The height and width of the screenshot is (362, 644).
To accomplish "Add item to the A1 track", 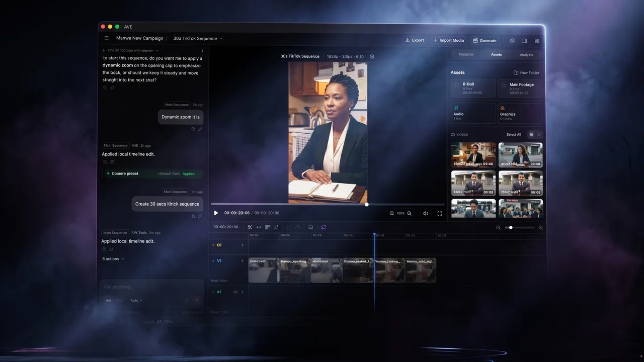I will click(243, 292).
